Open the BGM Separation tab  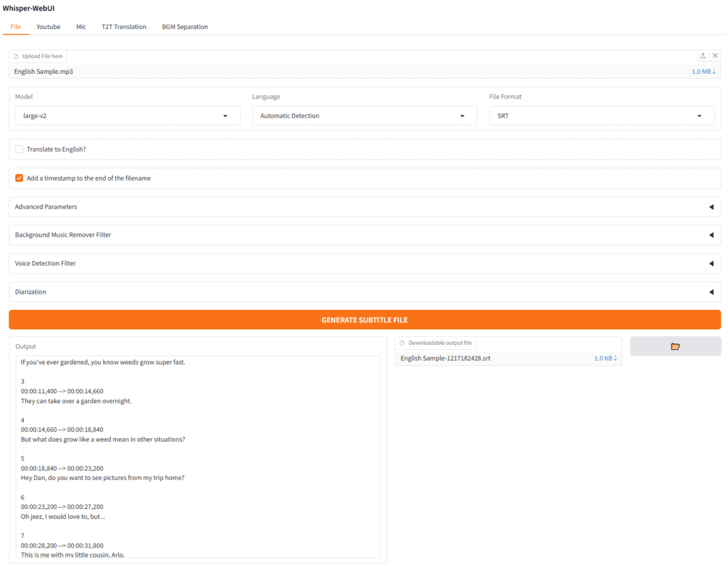coord(185,27)
